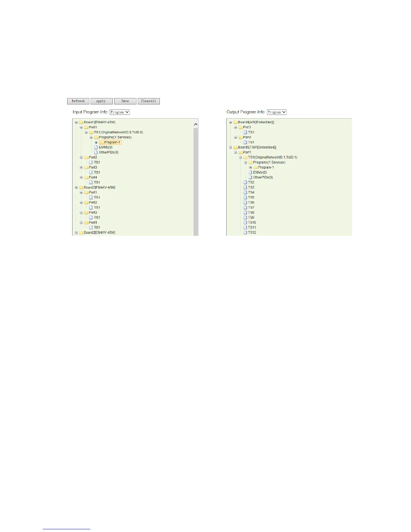The image size is (411, 532).
Task: Collapse Port1 under Board5
Action: point(236,152)
